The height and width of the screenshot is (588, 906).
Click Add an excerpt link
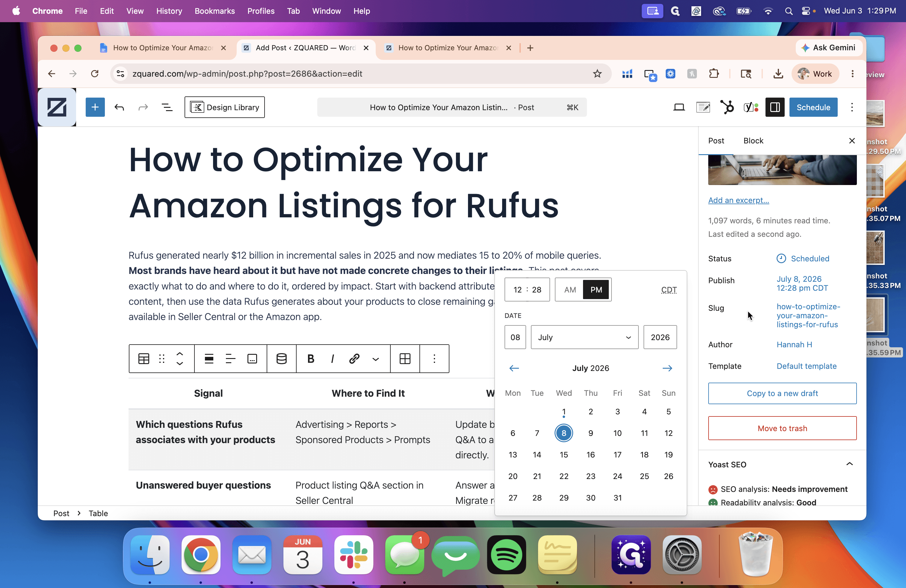coord(739,200)
